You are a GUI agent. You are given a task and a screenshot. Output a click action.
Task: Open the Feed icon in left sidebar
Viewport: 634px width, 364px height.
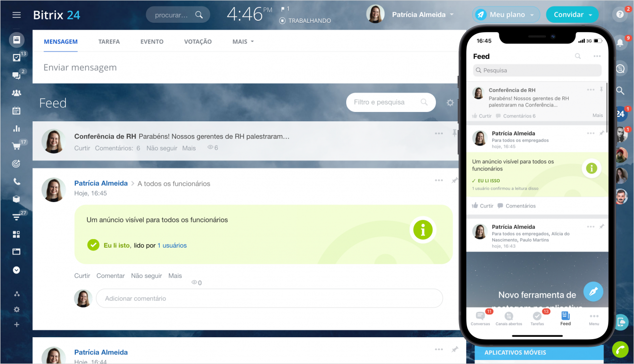16,40
